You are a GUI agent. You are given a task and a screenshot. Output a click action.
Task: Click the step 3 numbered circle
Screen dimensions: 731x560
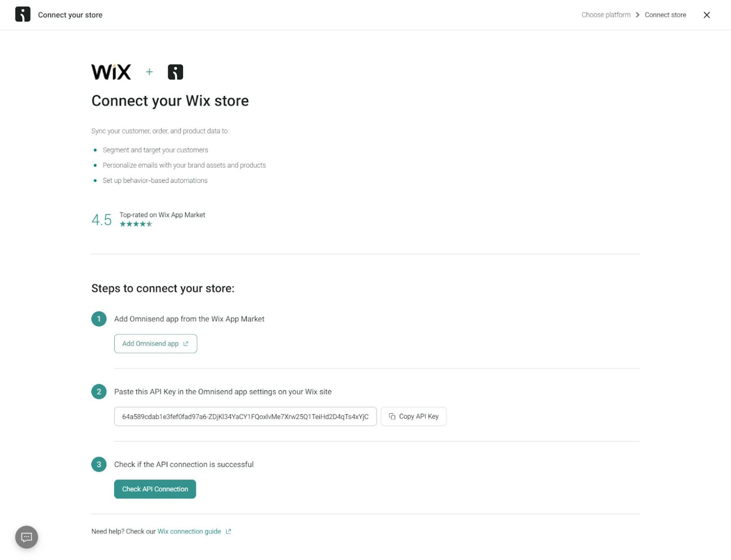coord(98,464)
